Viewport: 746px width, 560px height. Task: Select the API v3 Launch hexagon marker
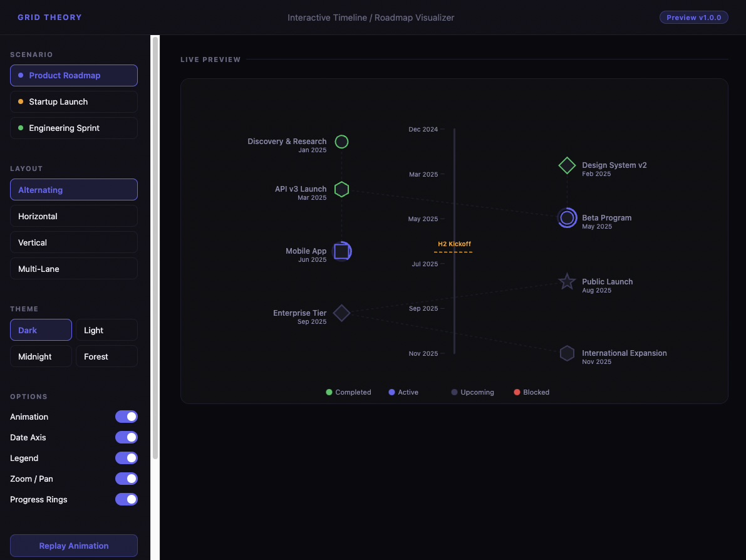tap(341, 189)
